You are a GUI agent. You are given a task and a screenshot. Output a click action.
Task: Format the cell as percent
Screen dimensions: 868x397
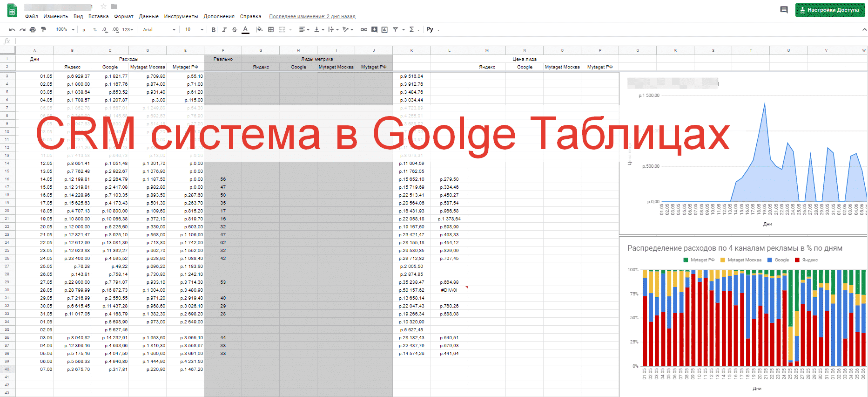click(95, 29)
